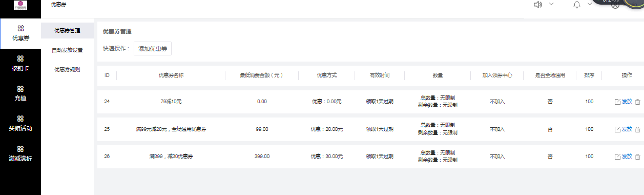Delete coupon with ID 25
Viewport: 644px width, 195px height.
tap(638, 129)
